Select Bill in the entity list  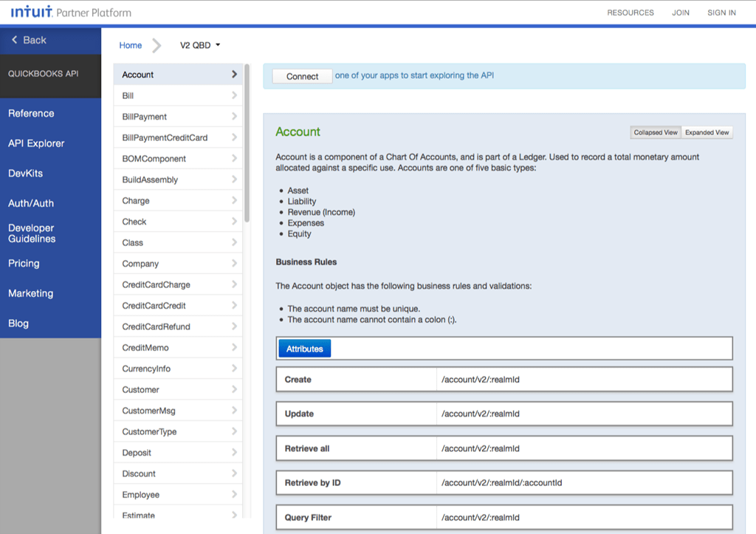click(x=178, y=95)
